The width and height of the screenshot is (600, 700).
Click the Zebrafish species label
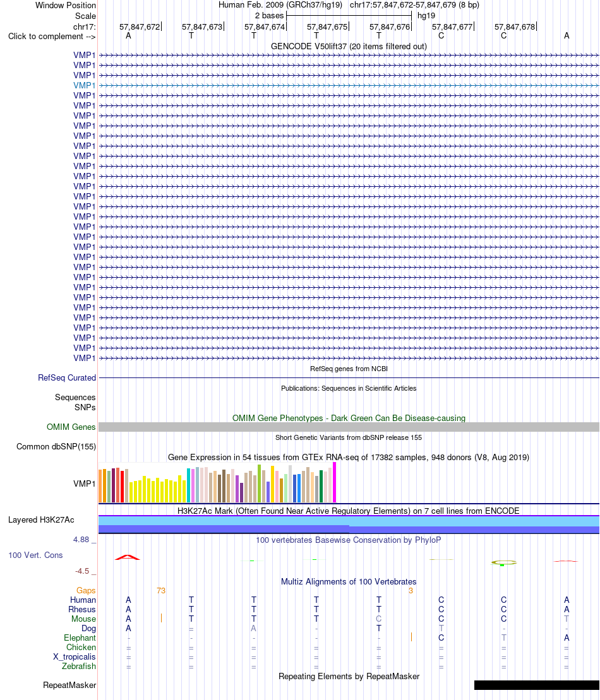(78, 666)
